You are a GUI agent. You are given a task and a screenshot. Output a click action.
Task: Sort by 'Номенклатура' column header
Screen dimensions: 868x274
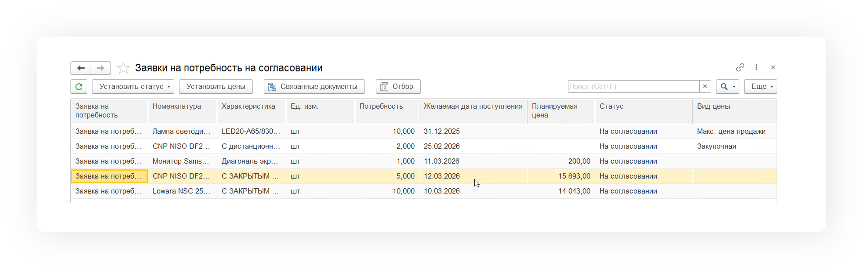click(x=177, y=106)
